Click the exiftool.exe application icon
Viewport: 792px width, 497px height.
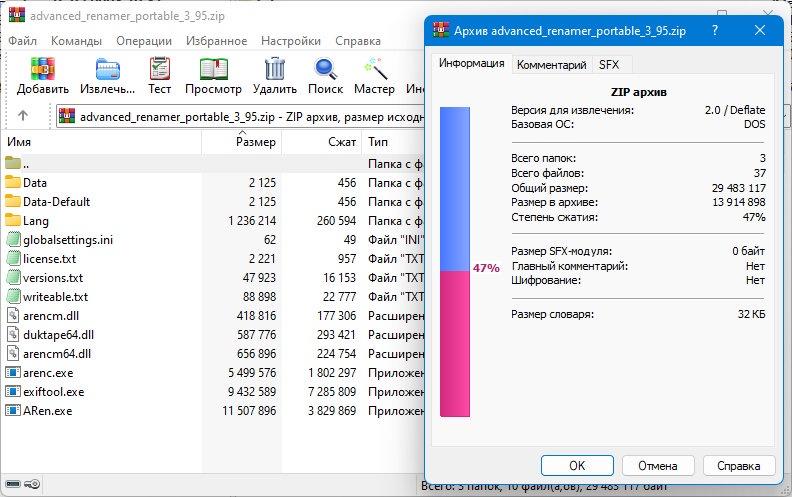pos(13,391)
